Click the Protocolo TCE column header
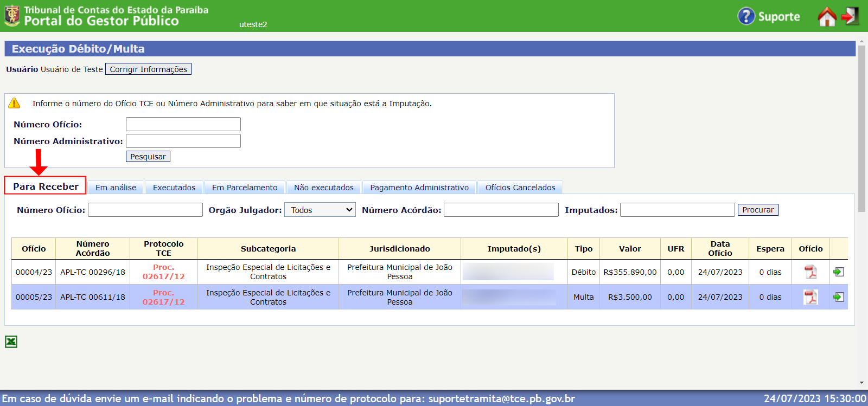This screenshot has width=868, height=406. pyautogui.click(x=164, y=249)
